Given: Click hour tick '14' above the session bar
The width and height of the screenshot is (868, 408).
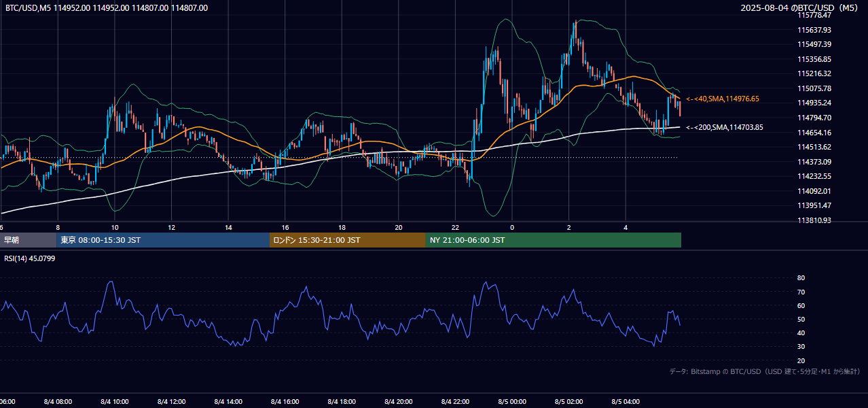Looking at the screenshot, I should pos(229,227).
